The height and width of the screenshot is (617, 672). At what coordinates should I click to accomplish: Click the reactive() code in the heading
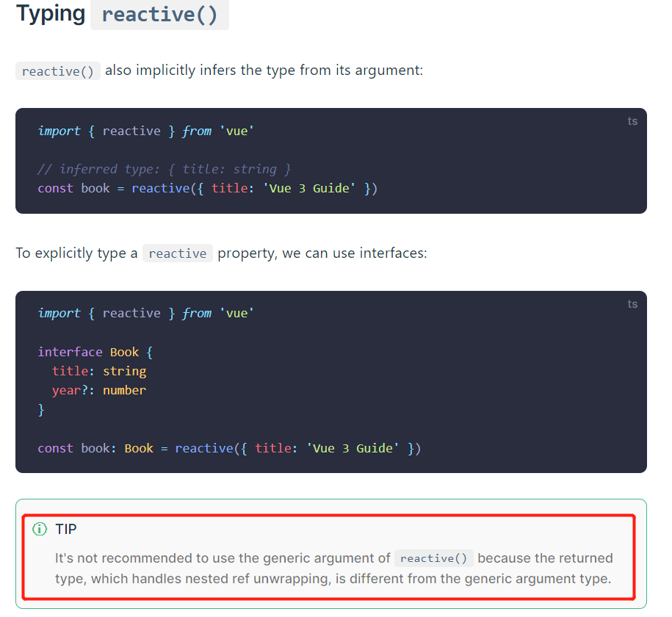click(x=159, y=15)
